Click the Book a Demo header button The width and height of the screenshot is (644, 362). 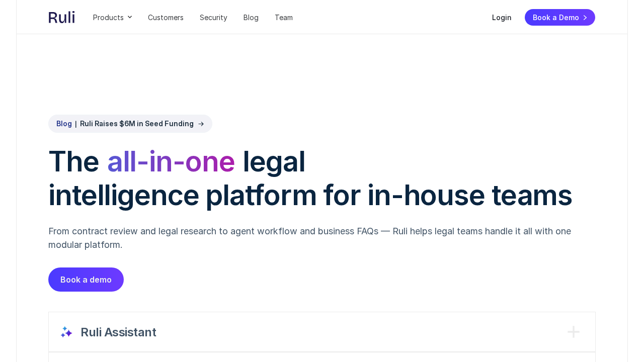(x=559, y=17)
